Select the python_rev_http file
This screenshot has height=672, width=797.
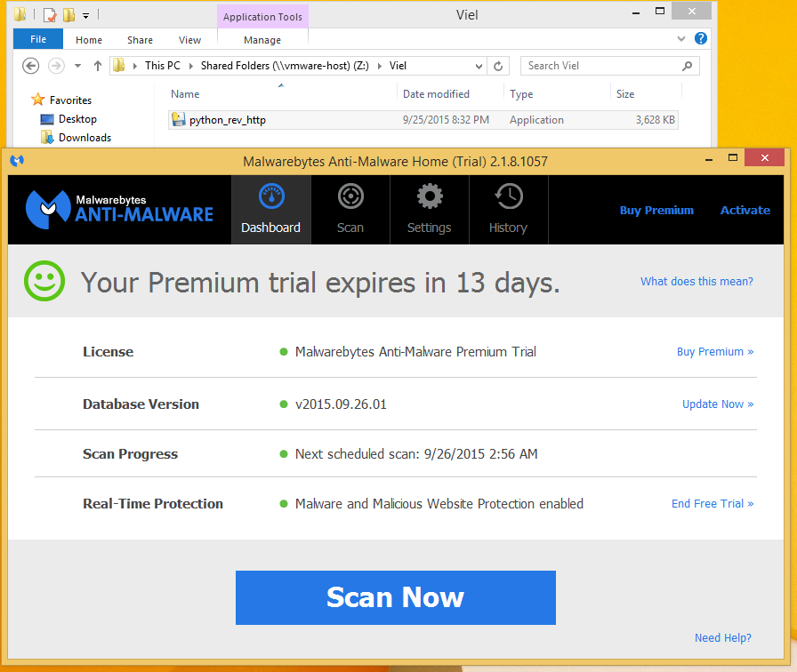pos(423,120)
